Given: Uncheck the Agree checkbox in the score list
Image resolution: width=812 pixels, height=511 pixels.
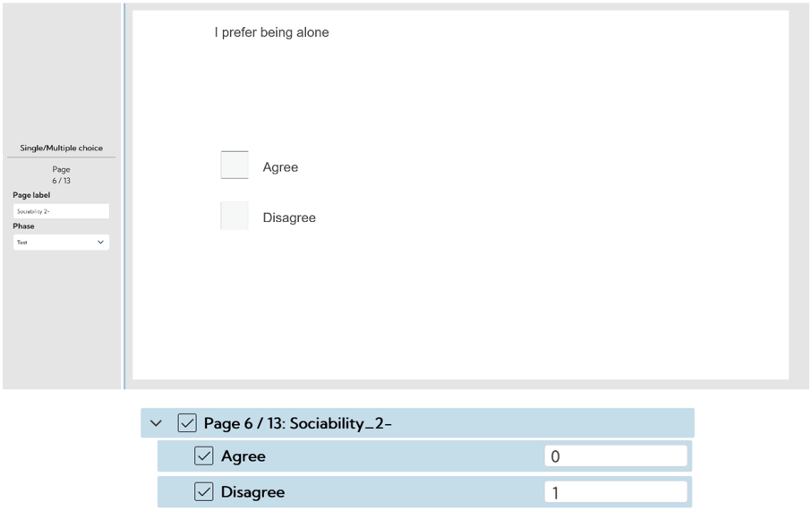Looking at the screenshot, I should pyautogui.click(x=204, y=456).
